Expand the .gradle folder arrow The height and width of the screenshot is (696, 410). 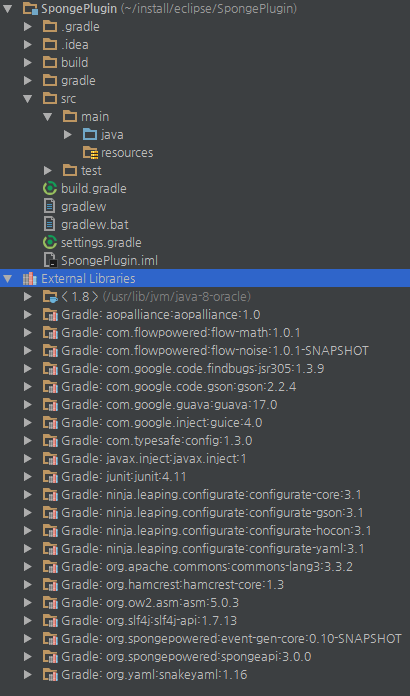28,27
